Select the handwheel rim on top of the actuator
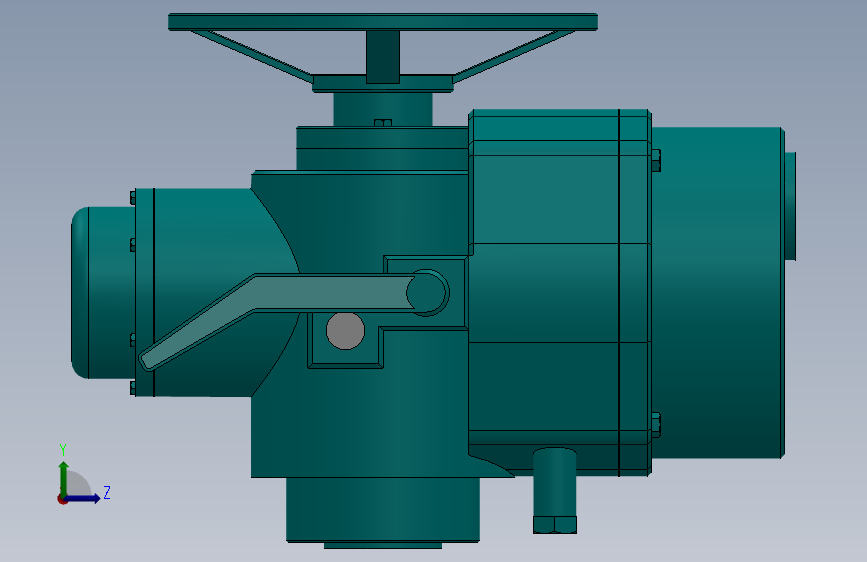Viewport: 867px width, 562px height. point(383,22)
